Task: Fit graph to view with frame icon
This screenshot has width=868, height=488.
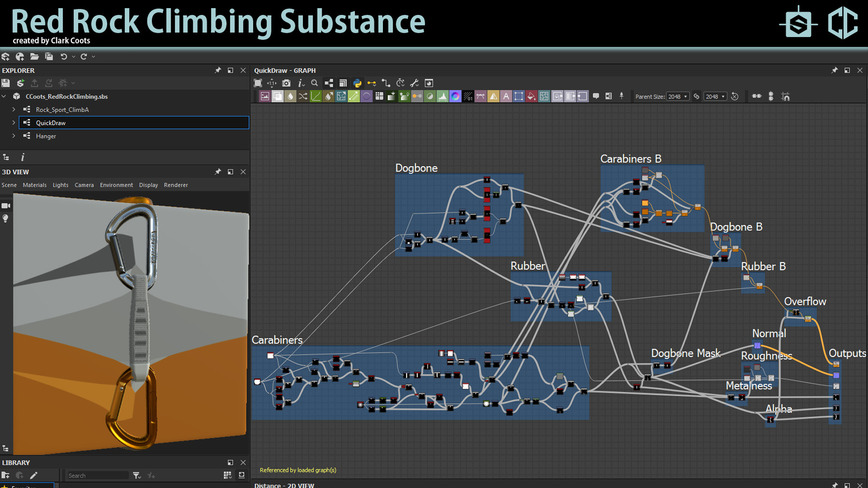Action: (x=258, y=83)
